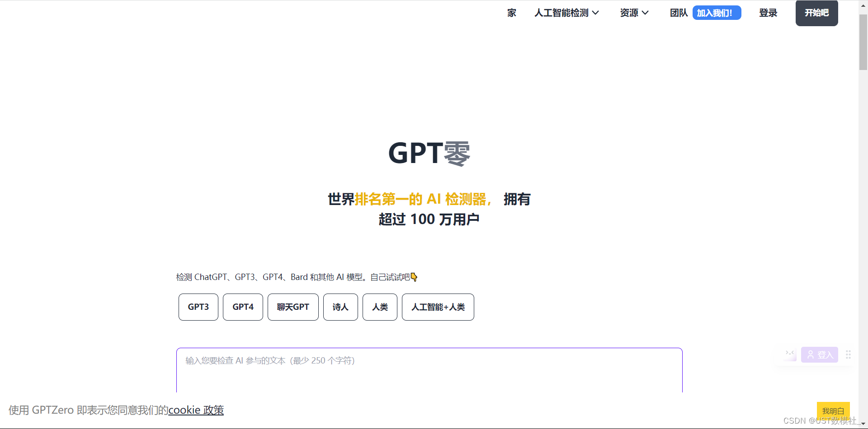
Task: Click the 超过 100 万用户 text
Action: click(x=429, y=219)
